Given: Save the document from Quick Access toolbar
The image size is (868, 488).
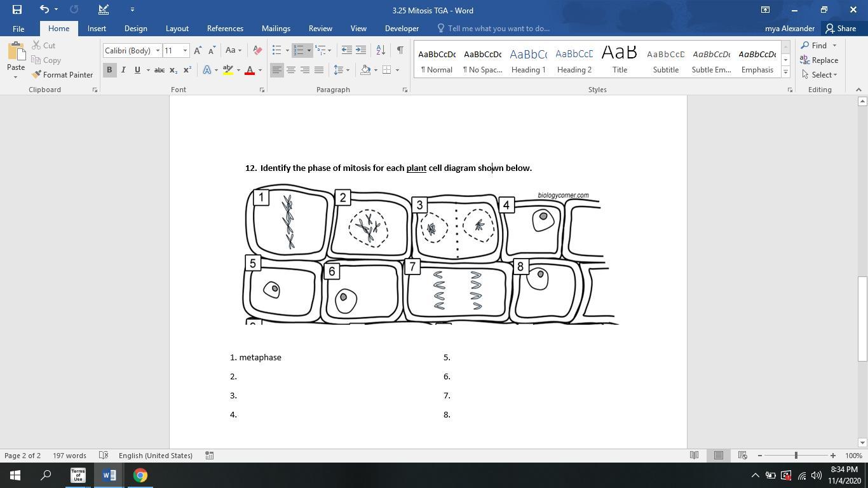Looking at the screenshot, I should 17,10.
